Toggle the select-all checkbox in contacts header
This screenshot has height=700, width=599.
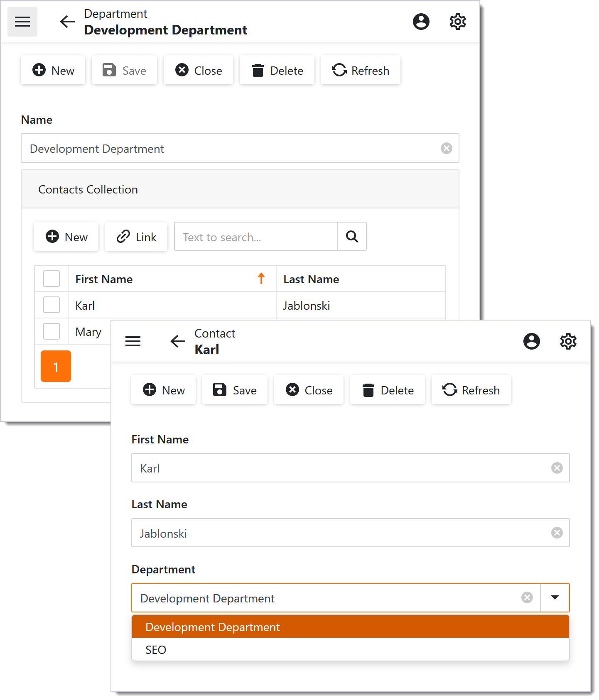(52, 279)
